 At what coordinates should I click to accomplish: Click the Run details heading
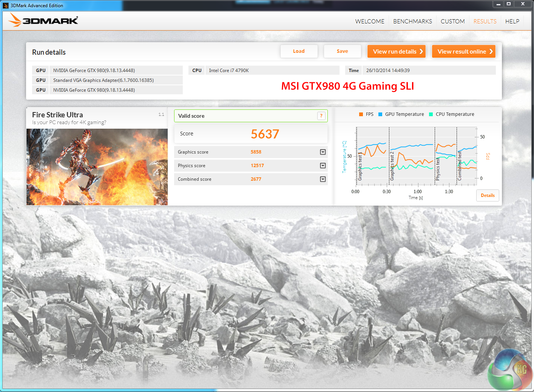pyautogui.click(x=49, y=52)
